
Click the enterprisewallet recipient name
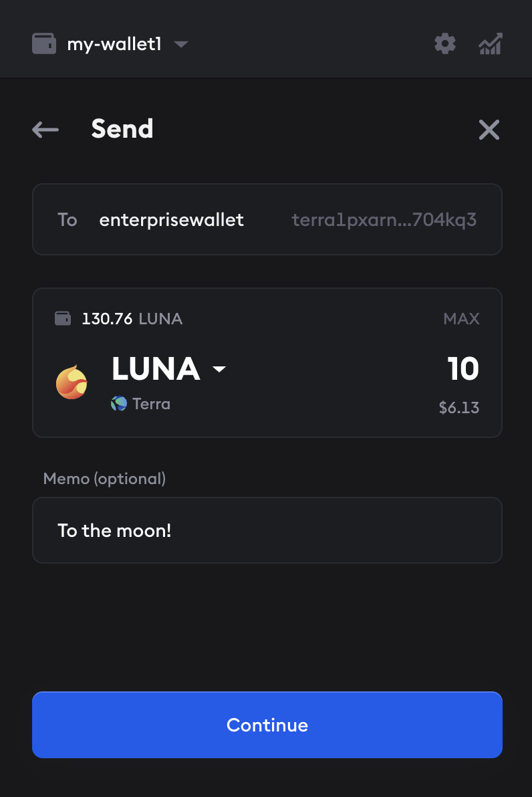(x=171, y=220)
